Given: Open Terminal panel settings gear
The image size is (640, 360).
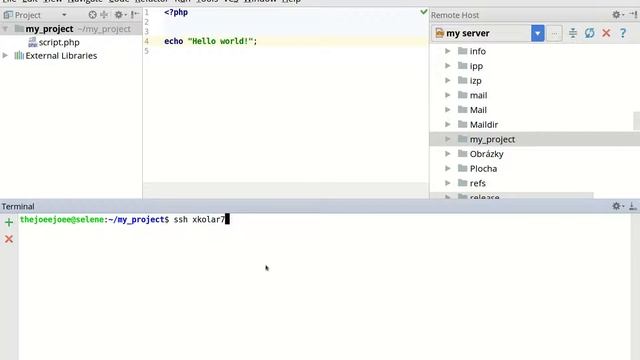Looking at the screenshot, I should click(x=617, y=207).
